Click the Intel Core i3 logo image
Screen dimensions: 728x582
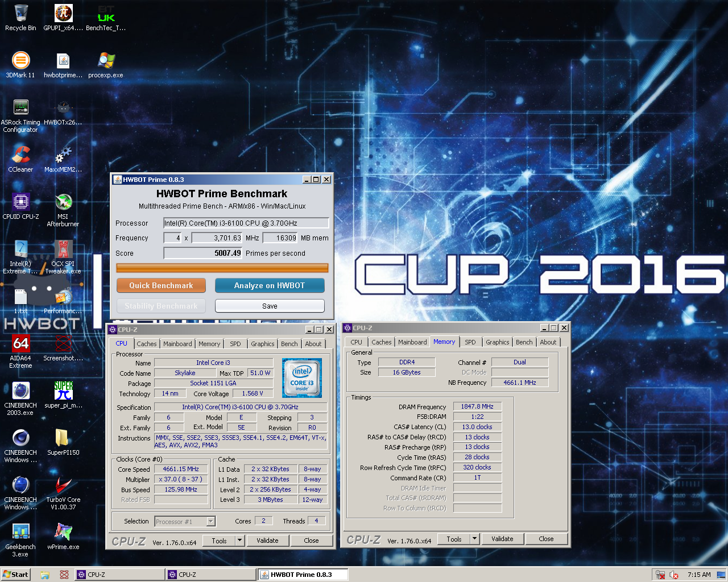tap(301, 378)
